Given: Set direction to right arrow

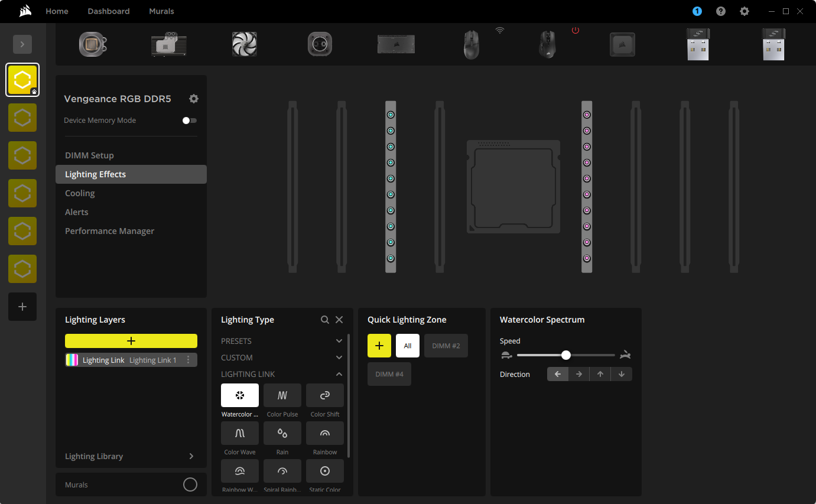Looking at the screenshot, I should click(579, 374).
